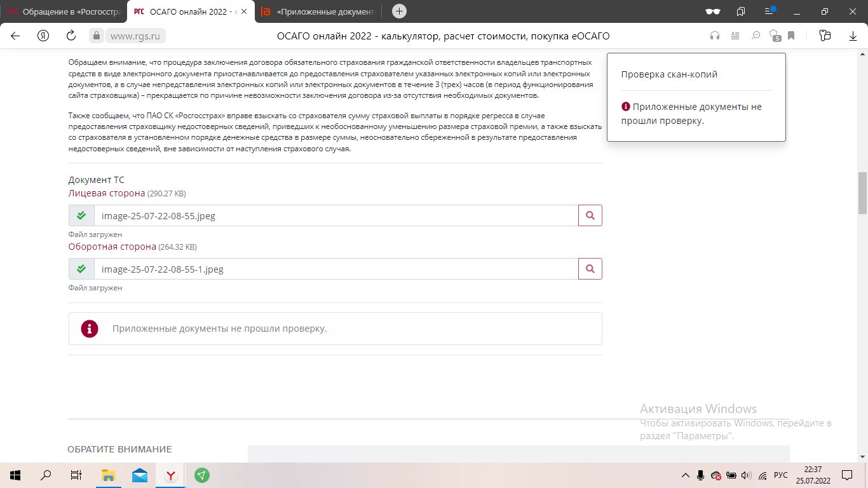The width and height of the screenshot is (868, 488).
Task: Click the popup message about failed document check
Action: (x=691, y=114)
